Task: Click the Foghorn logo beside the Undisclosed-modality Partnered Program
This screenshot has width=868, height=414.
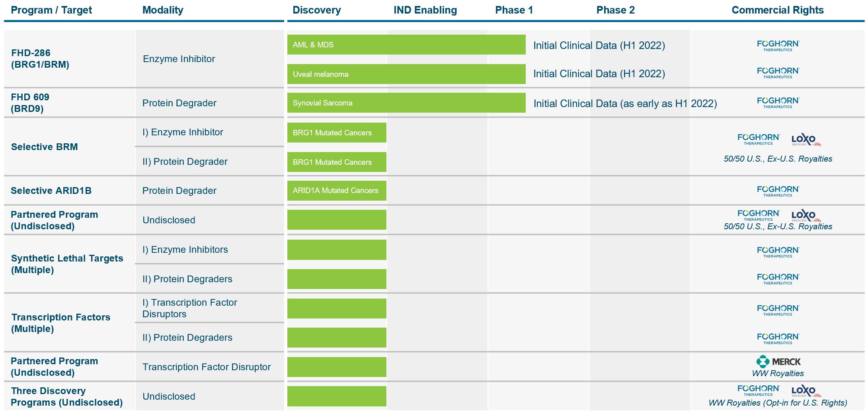Action: coord(759,215)
